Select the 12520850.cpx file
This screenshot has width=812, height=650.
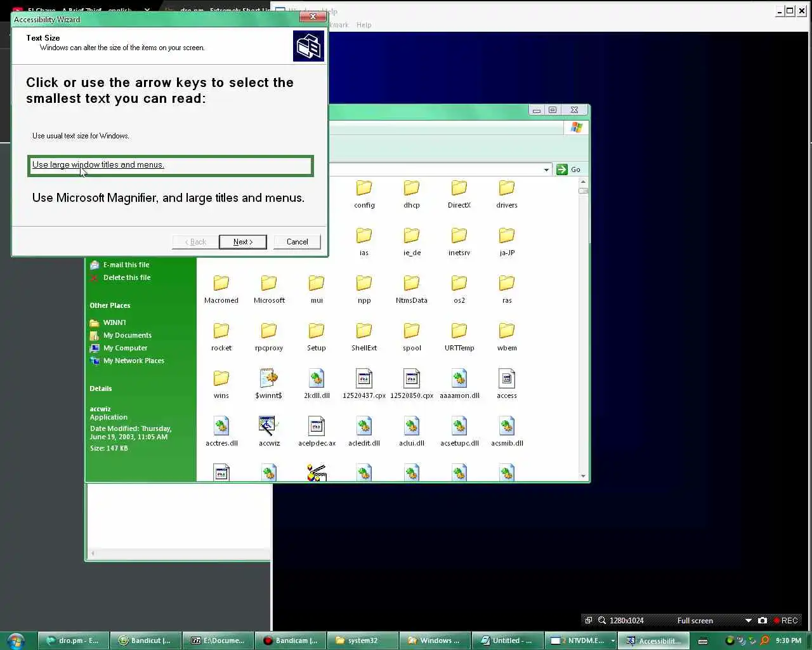coord(412,385)
